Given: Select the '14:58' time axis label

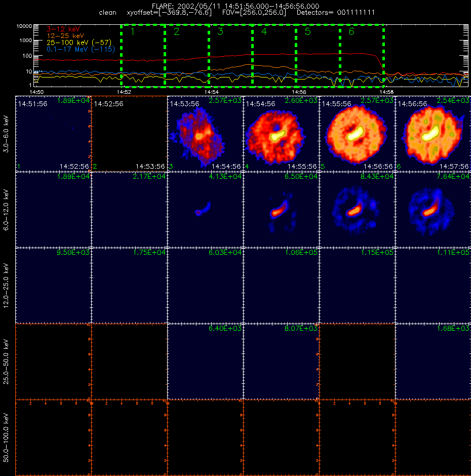Looking at the screenshot, I should coord(386,92).
